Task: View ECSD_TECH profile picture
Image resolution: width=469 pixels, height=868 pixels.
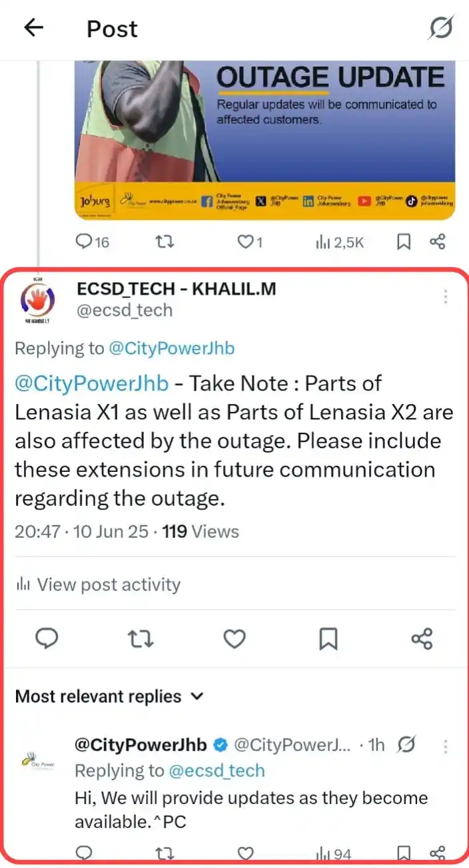Action: 38,300
